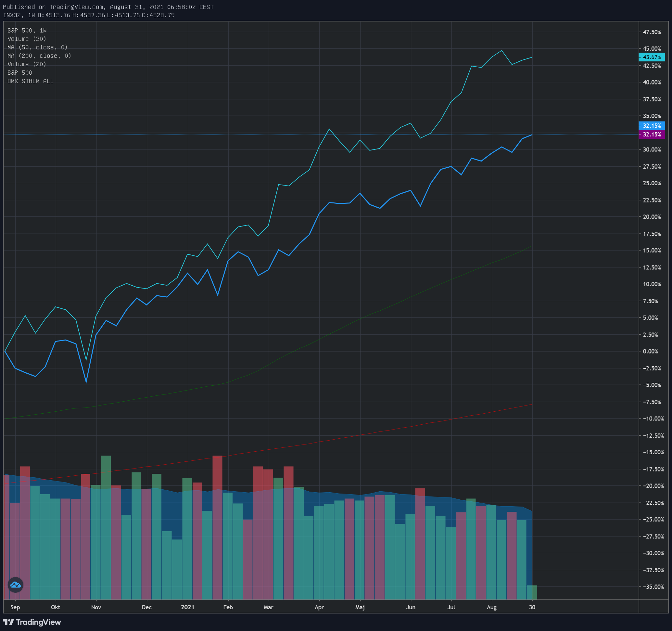Viewport: 672px width, 631px height.
Task: Click the MA (200, close, 0) legend entry
Action: [x=39, y=56]
